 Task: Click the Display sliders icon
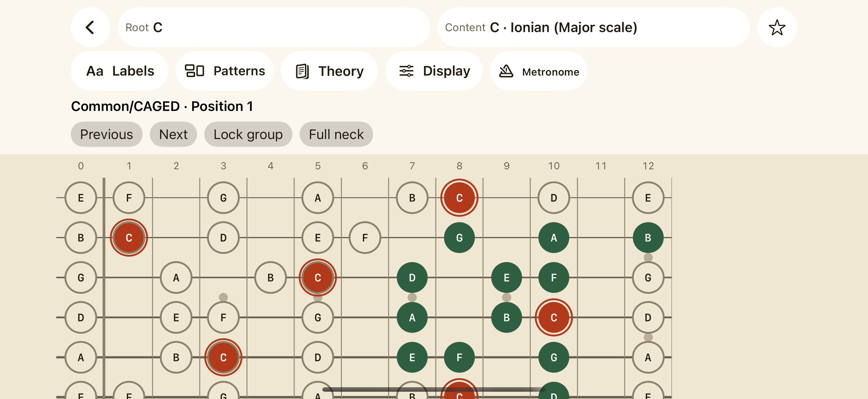click(406, 71)
